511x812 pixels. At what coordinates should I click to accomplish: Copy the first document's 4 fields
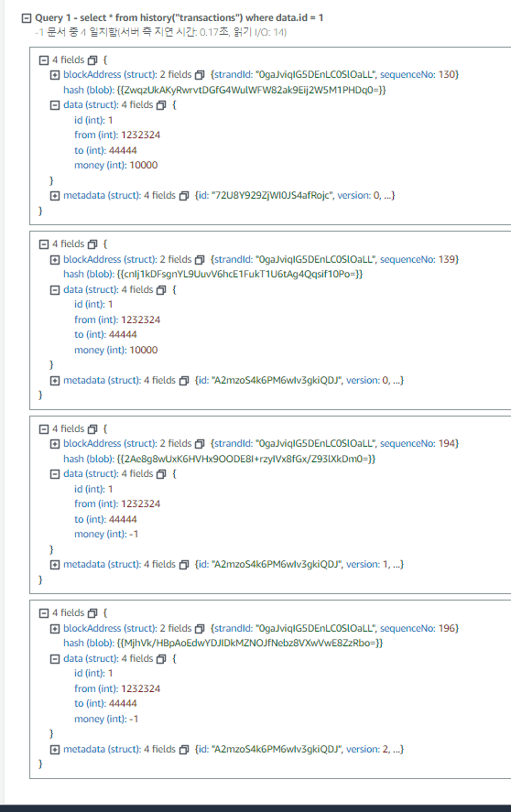click(x=92, y=60)
